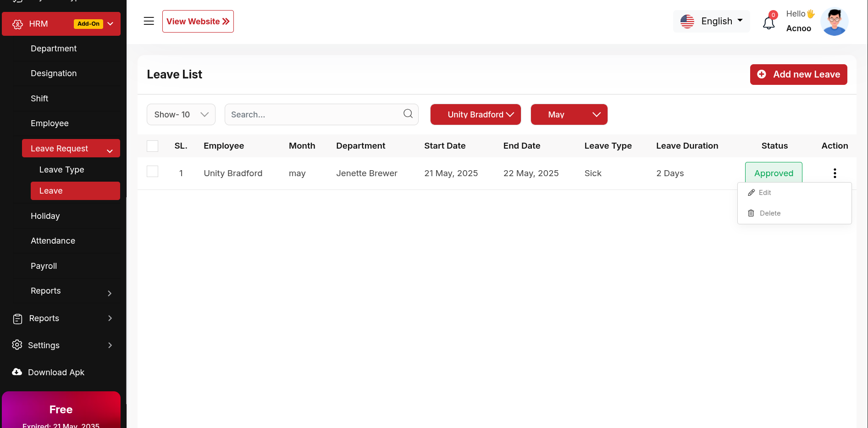This screenshot has width=868, height=428.
Task: Click the HRM gear icon in sidebar
Action: point(17,24)
